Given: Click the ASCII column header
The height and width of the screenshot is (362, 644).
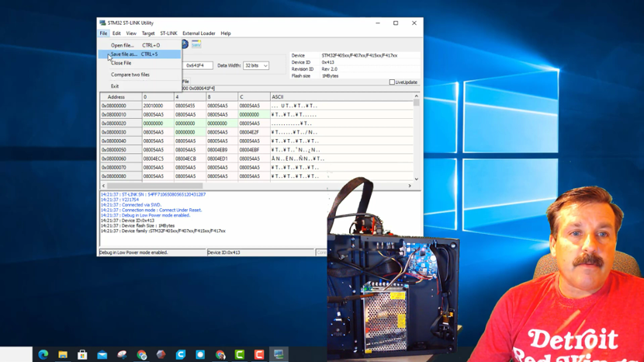Looking at the screenshot, I should click(x=341, y=97).
